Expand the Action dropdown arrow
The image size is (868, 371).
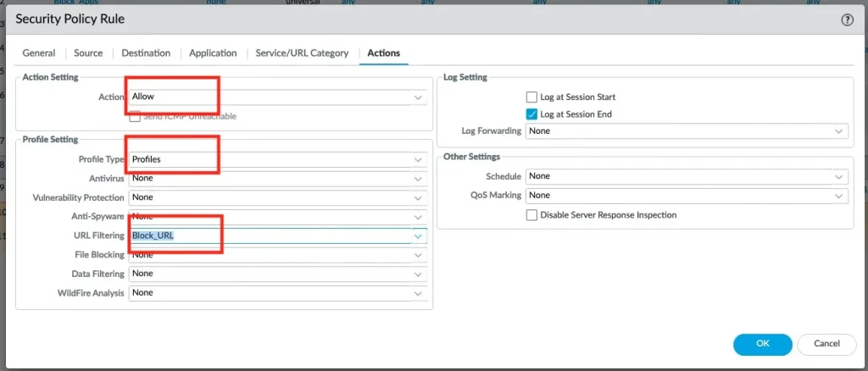[x=418, y=97]
